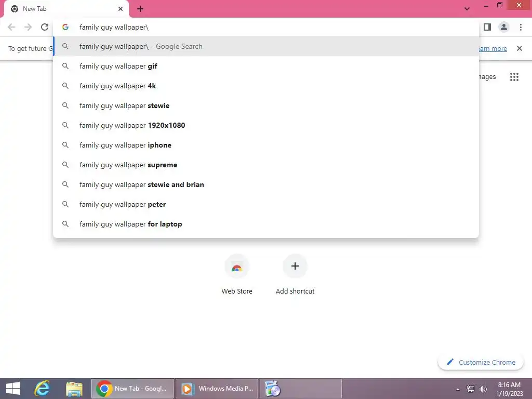Image resolution: width=532 pixels, height=399 pixels.
Task: Reload the current page
Action: point(45,27)
